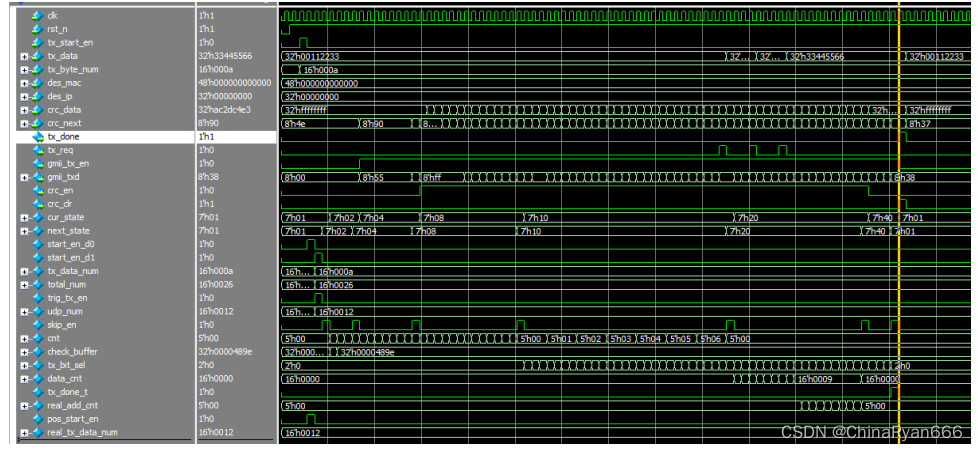This screenshot has width=978, height=452.
Task: Expand the real_add_cnt bus
Action: pos(24,405)
